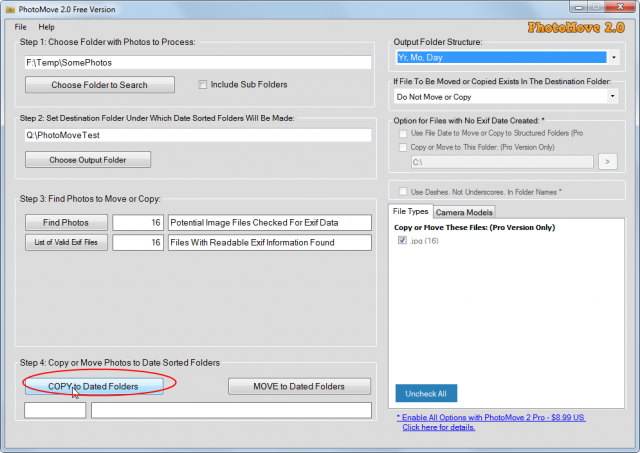The width and height of the screenshot is (640, 453).
Task: Open the Enable All Options PhotoMove 2 Pro link
Action: pos(491,417)
